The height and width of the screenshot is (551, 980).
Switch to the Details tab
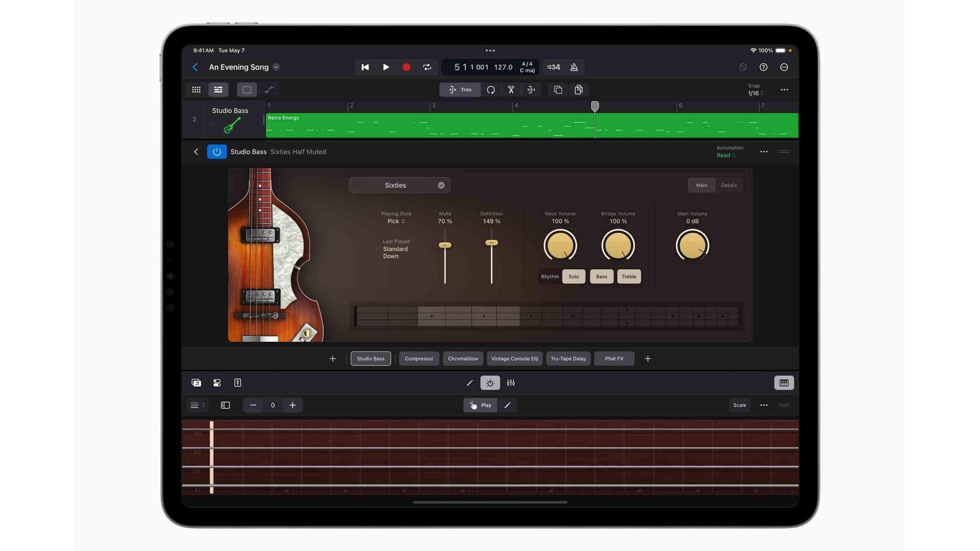tap(729, 185)
